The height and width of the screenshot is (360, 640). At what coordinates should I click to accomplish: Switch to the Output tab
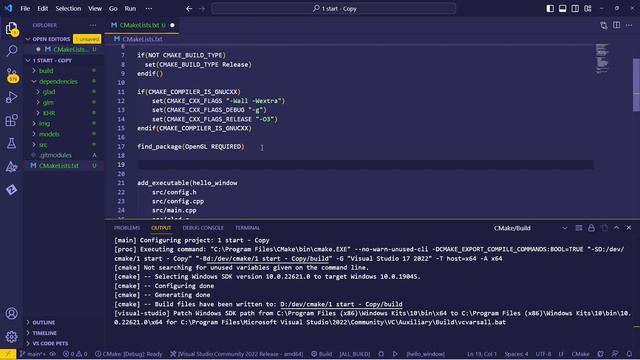tap(161, 228)
